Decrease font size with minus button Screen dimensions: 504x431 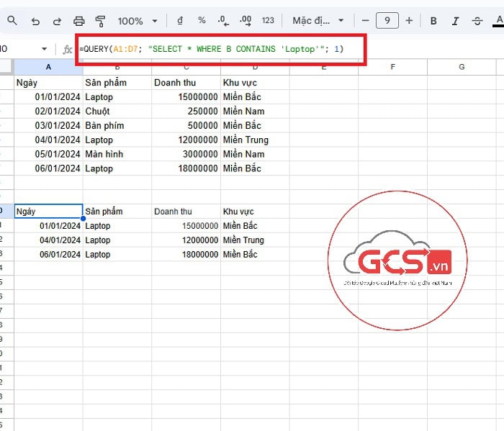pyautogui.click(x=366, y=21)
